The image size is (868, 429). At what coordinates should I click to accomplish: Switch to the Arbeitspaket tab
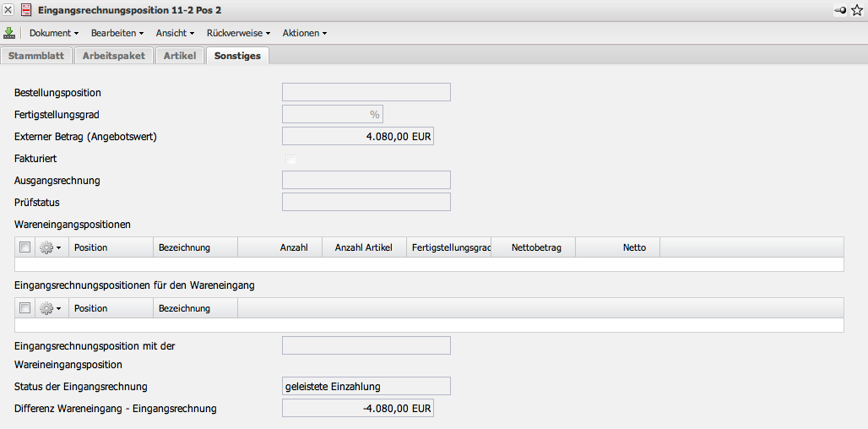tap(114, 56)
